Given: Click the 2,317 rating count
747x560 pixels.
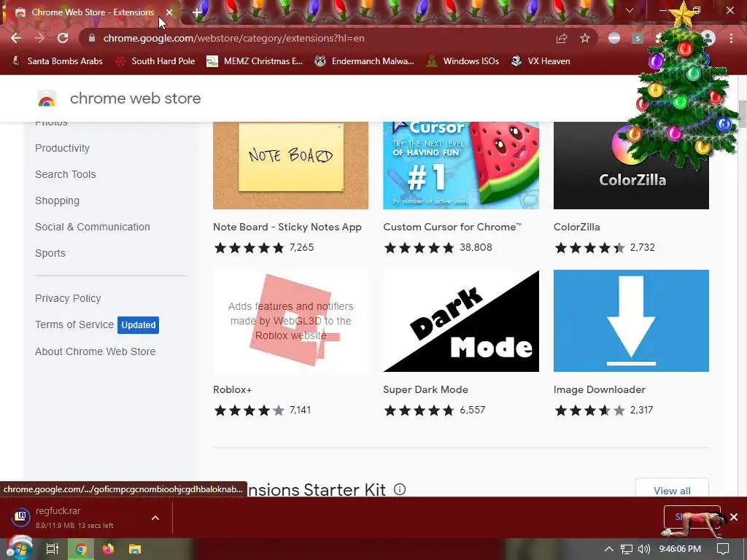Looking at the screenshot, I should point(641,410).
